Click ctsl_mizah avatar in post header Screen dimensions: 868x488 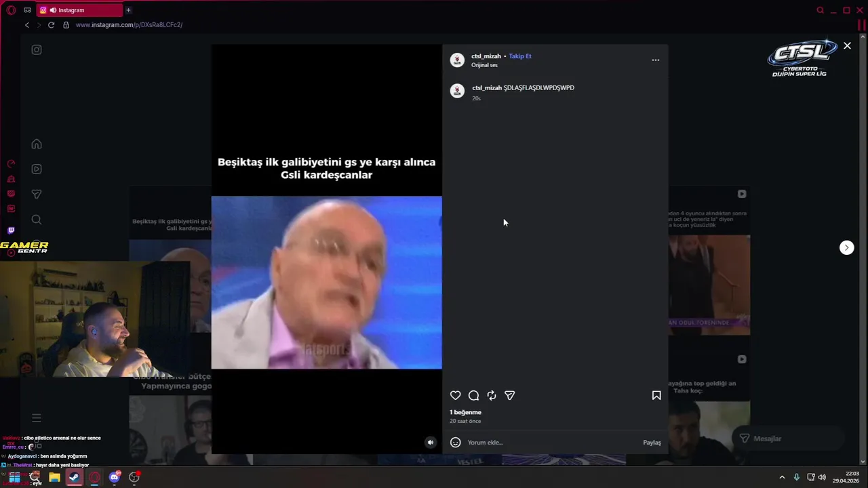tap(457, 60)
